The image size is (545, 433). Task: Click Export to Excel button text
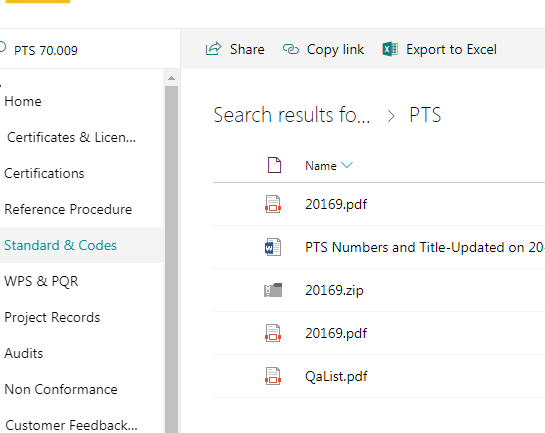[452, 50]
